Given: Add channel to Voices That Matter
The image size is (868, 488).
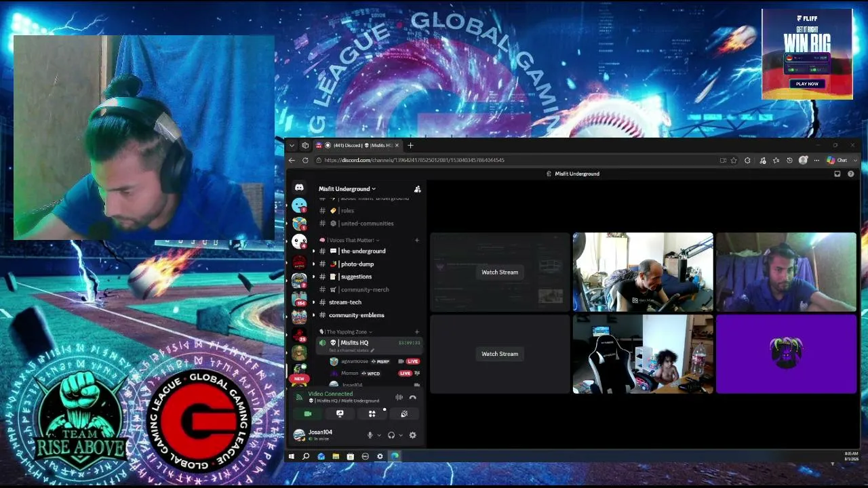Looking at the screenshot, I should (x=417, y=240).
